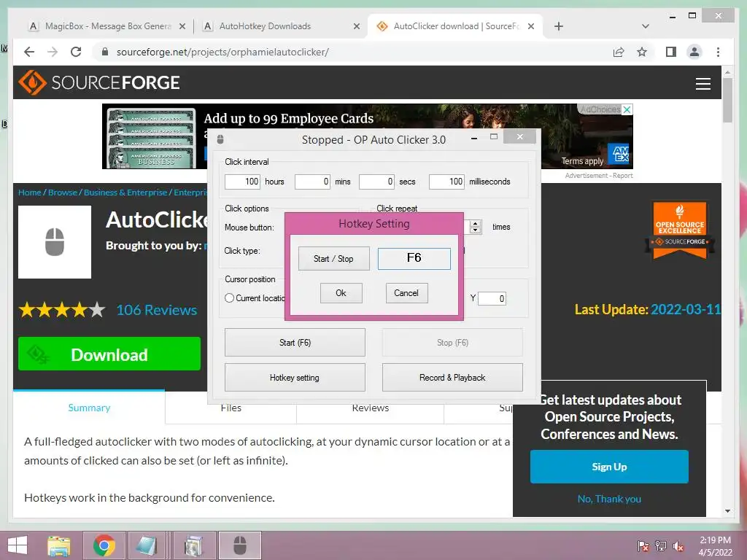
Task: Select the Current location radio button
Action: (x=229, y=298)
